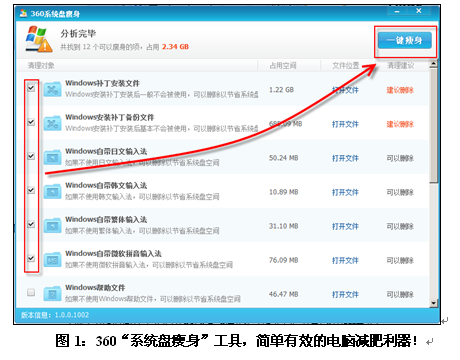Image resolution: width=460 pixels, height=360 pixels.
Task: Click the 46.47 MB size value
Action: tap(284, 294)
